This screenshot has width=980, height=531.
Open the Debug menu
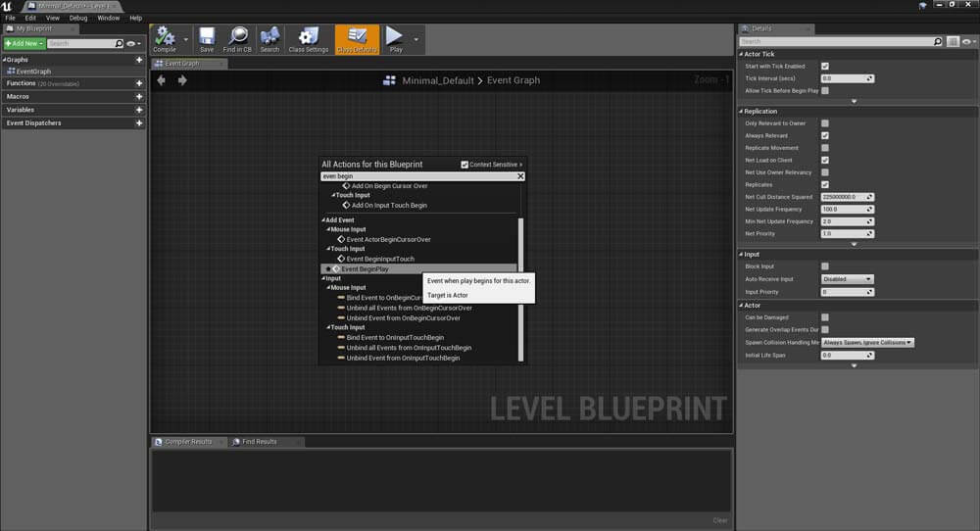[x=78, y=18]
